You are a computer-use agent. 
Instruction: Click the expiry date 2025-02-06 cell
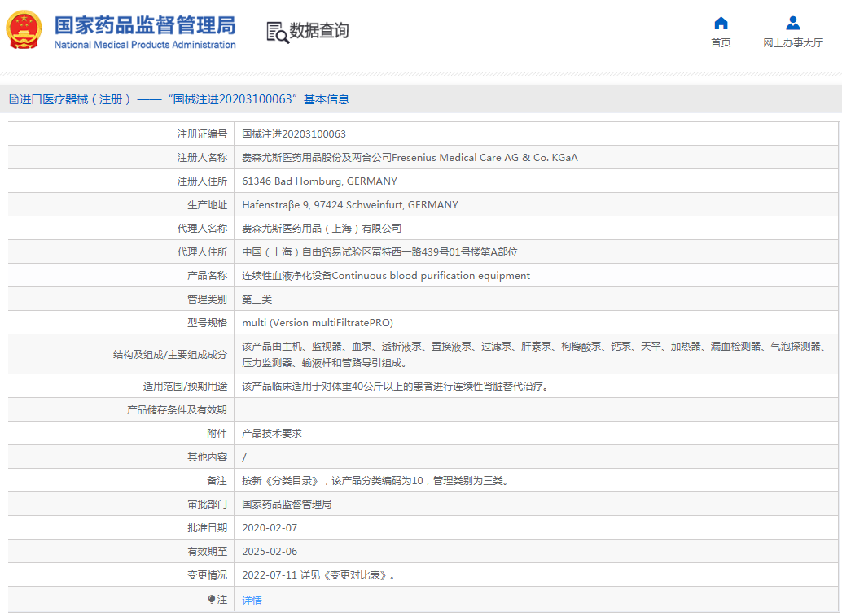point(270,552)
